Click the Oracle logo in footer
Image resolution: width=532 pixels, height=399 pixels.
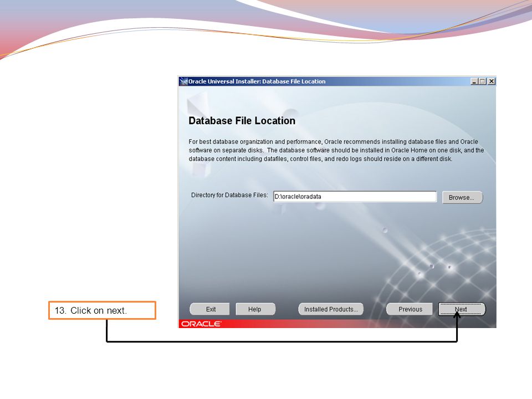[201, 324]
